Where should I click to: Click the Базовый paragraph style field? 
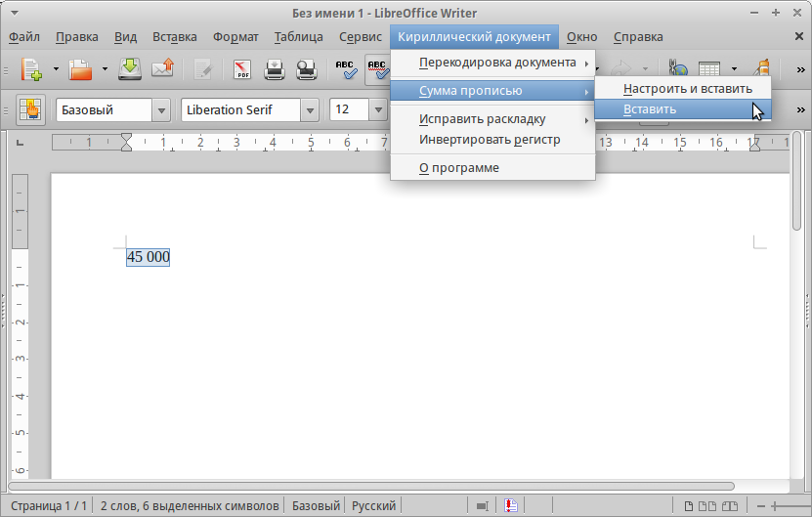[105, 109]
